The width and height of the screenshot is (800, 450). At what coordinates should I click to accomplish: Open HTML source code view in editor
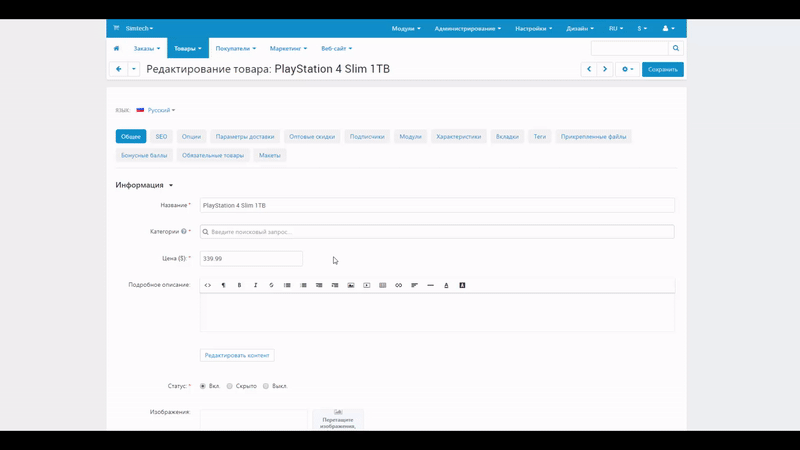pos(208,285)
